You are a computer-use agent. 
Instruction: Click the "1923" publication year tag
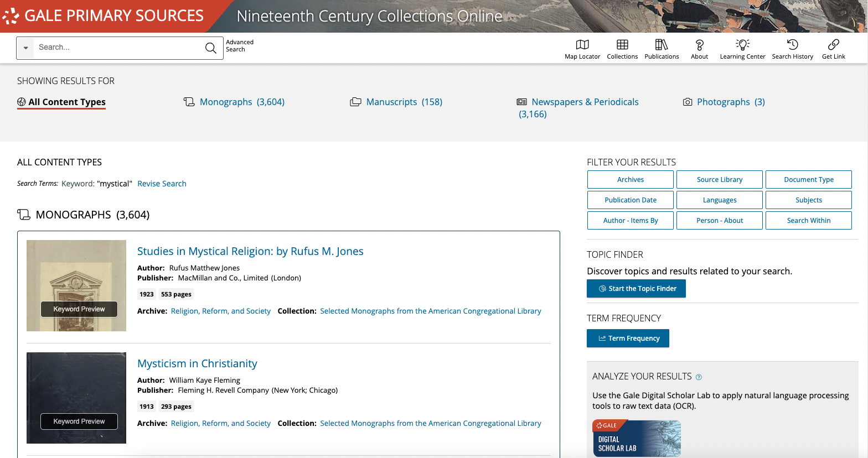pos(147,294)
